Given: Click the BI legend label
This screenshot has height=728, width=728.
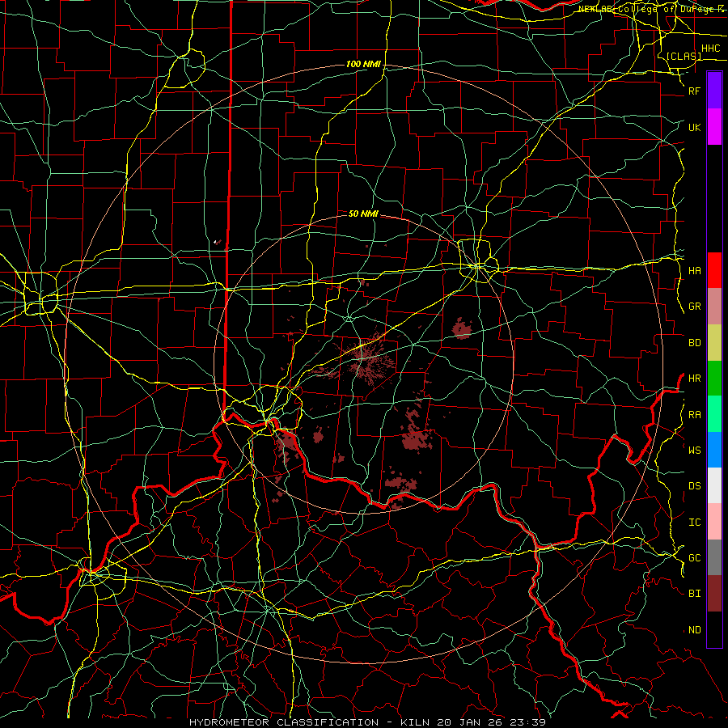Looking at the screenshot, I should tap(694, 594).
